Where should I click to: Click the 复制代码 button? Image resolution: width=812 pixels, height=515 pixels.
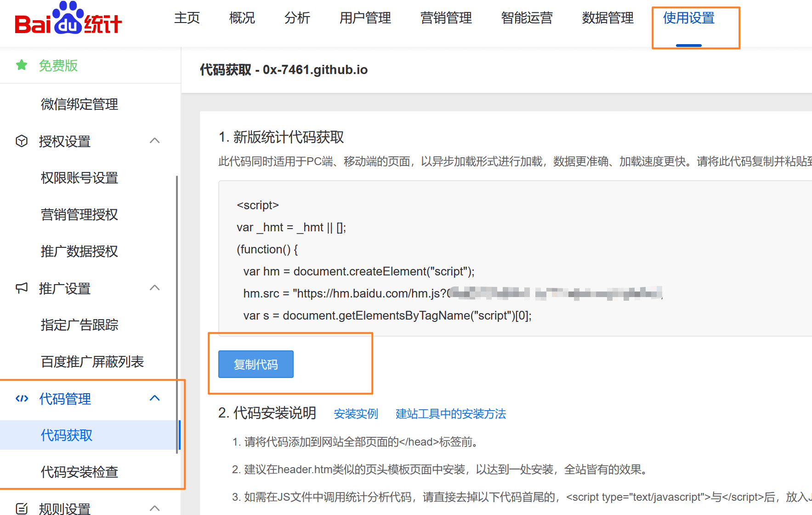256,364
